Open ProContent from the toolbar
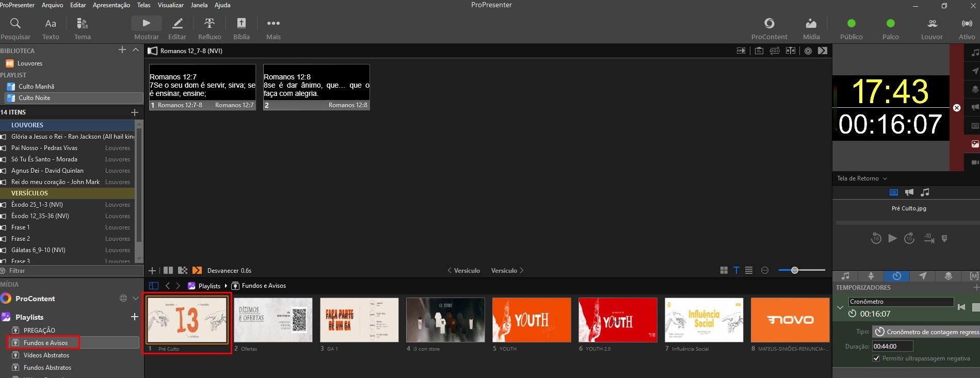 click(769, 29)
